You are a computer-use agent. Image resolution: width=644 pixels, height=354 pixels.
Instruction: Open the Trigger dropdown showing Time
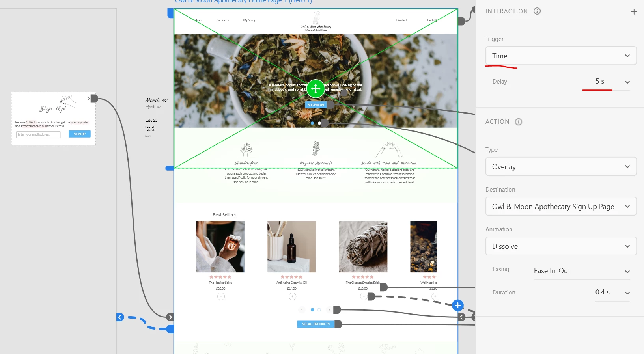[x=561, y=56]
